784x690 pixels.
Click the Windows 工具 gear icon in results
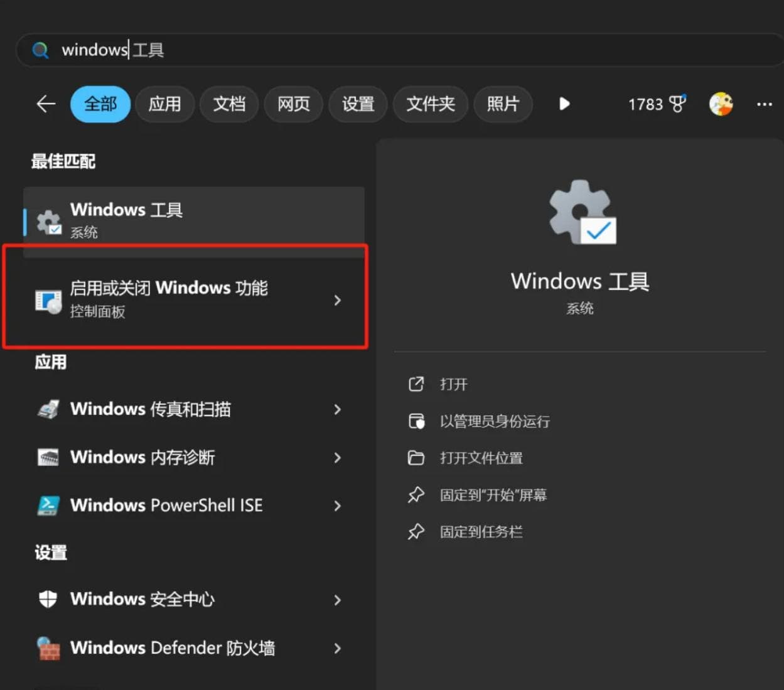[48, 222]
